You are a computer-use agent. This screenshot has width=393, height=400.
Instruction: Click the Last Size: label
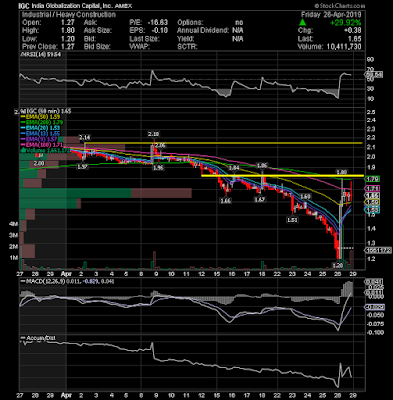[144, 39]
